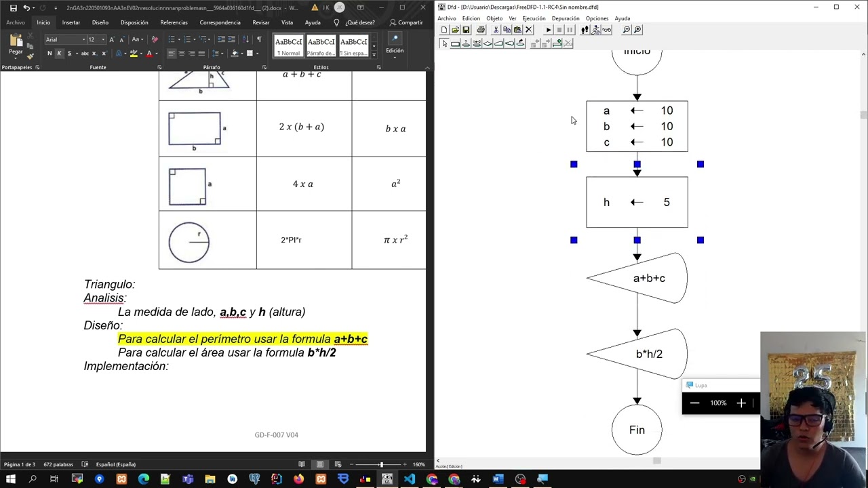Save the DFD diagram with the floppy icon
Screen dimensions: 868x488
click(466, 30)
